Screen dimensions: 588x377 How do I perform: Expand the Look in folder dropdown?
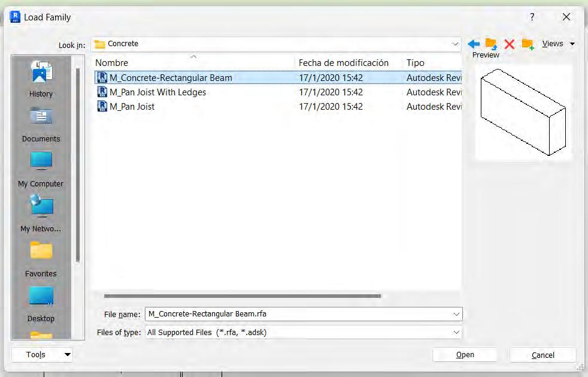pyautogui.click(x=455, y=44)
